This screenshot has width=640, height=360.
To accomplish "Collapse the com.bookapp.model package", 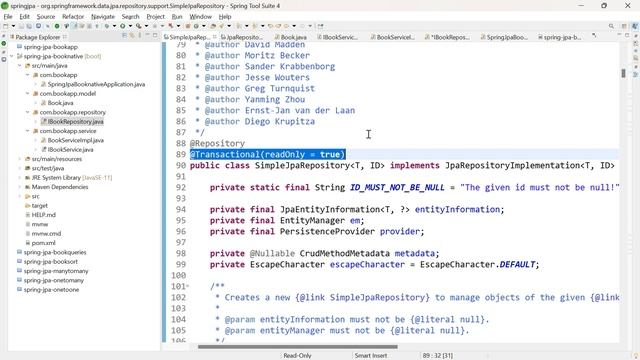I will point(27,93).
